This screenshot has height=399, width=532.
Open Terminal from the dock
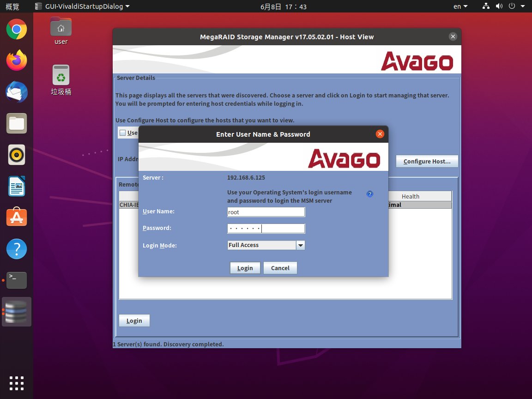[17, 280]
